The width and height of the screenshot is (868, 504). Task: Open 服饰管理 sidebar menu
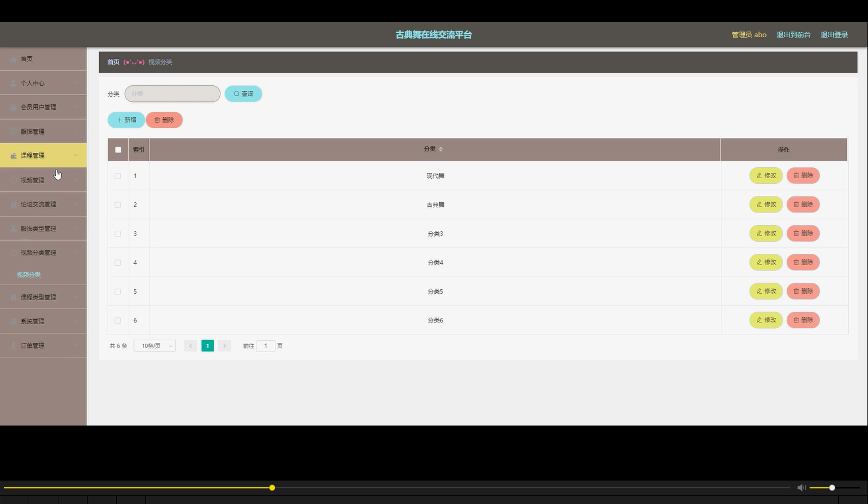pyautogui.click(x=43, y=131)
